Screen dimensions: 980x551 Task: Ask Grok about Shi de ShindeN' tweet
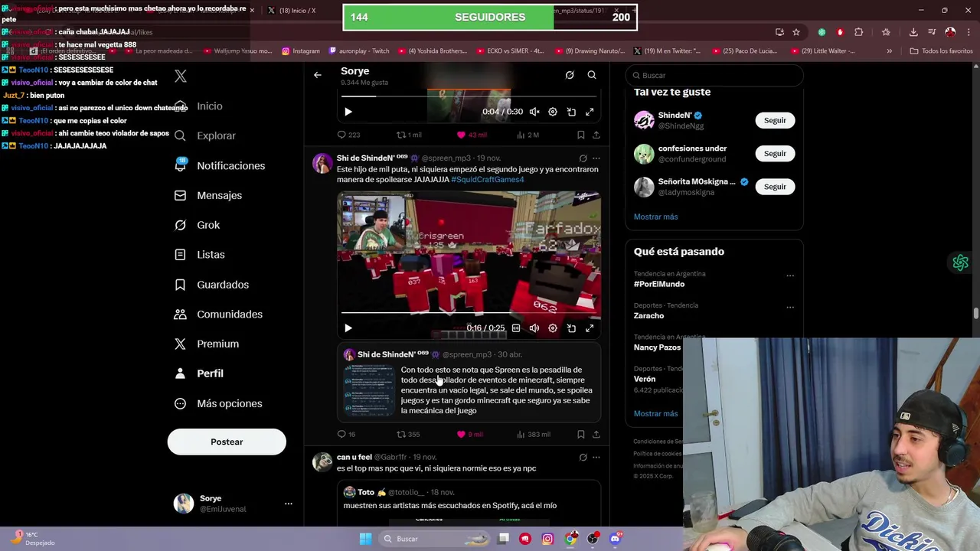click(583, 158)
